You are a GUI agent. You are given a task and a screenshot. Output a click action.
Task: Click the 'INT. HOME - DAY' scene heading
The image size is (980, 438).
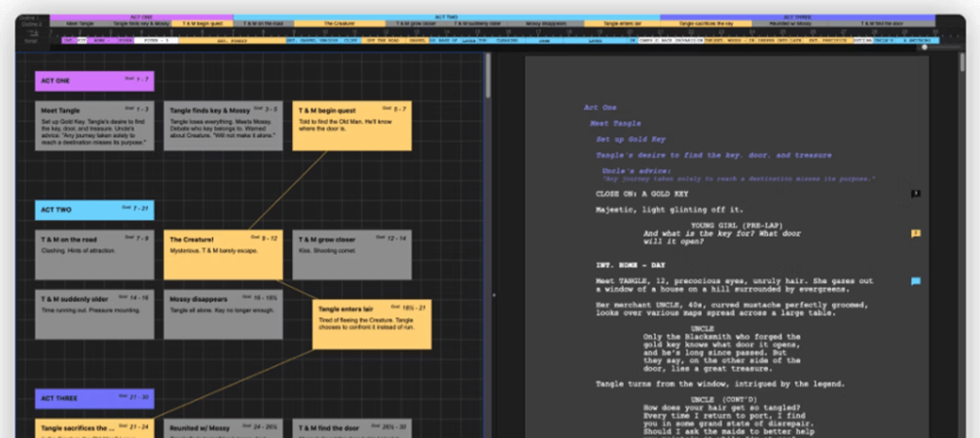631,266
